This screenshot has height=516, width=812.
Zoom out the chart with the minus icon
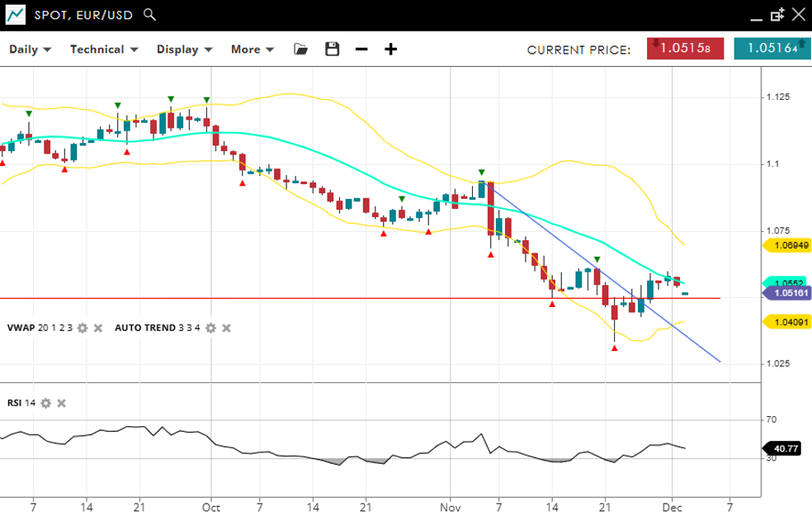point(361,50)
